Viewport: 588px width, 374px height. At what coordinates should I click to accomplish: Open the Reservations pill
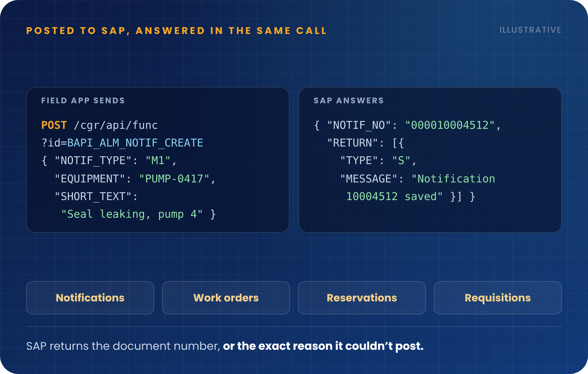coord(362,298)
